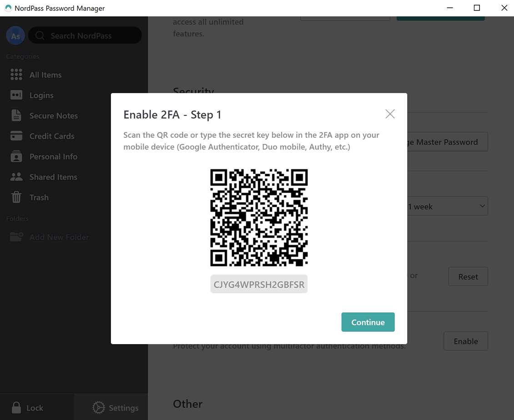Select the Logins icon in the sidebar
This screenshot has height=420, width=514.
[16, 95]
